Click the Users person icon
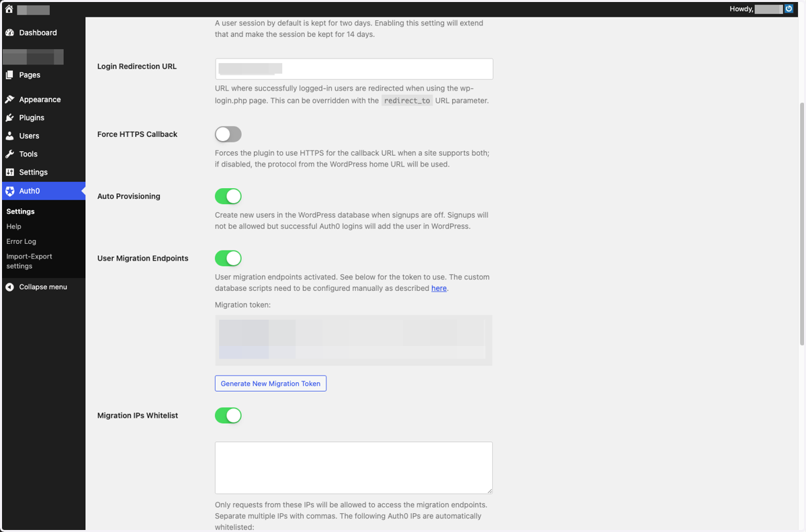Viewport: 806px width, 532px height. pos(9,136)
